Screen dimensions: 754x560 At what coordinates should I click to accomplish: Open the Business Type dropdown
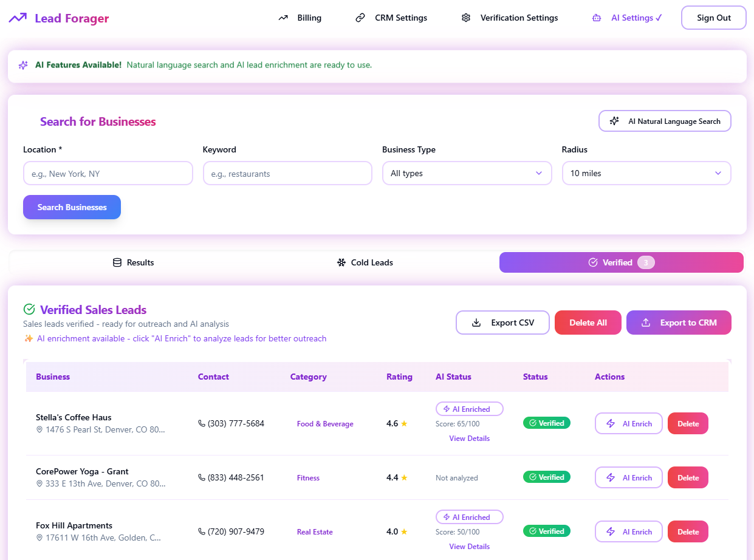pos(467,173)
